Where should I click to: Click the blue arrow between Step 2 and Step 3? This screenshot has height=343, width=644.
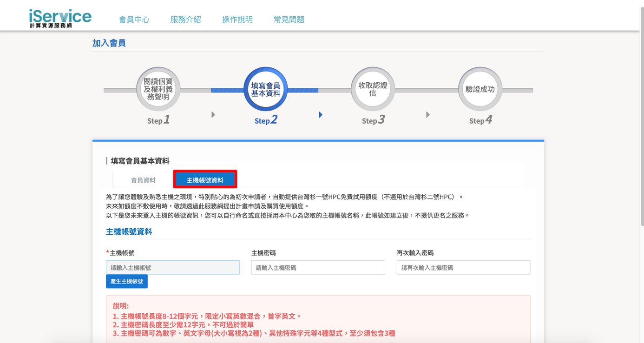(x=321, y=115)
